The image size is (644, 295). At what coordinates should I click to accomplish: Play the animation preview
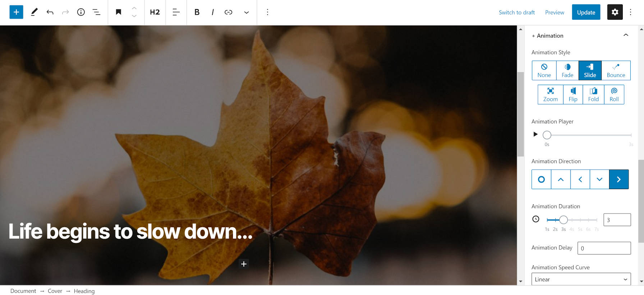535,134
